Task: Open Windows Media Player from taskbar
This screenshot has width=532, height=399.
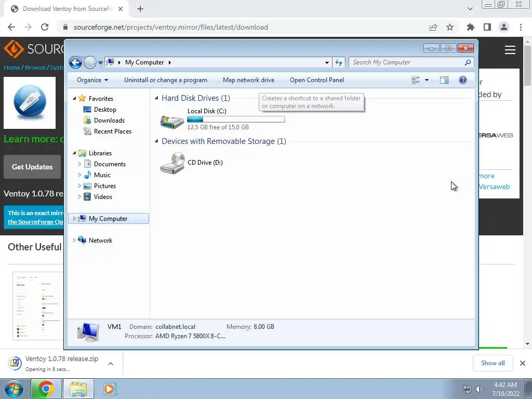Action: click(109, 389)
